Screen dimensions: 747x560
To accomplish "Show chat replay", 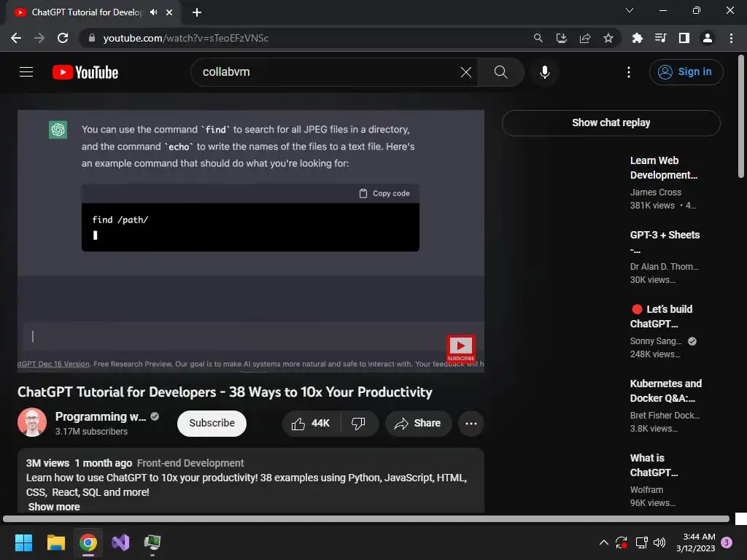I will coord(611,122).
